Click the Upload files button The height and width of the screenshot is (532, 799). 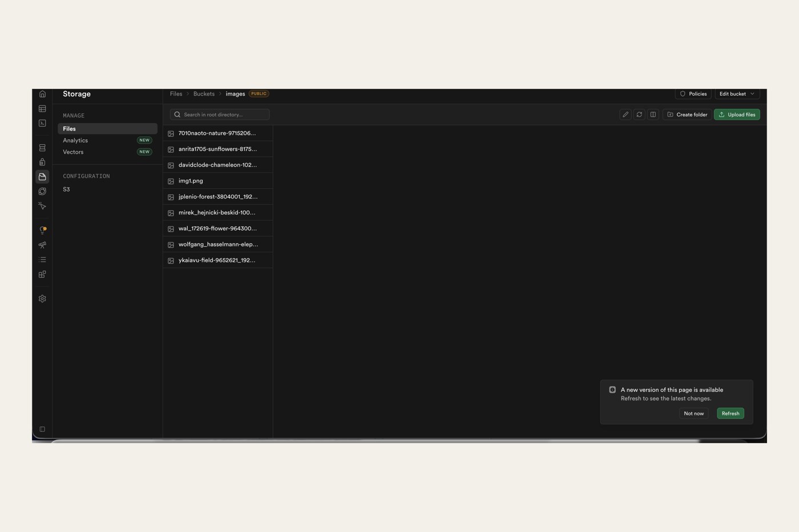click(737, 115)
